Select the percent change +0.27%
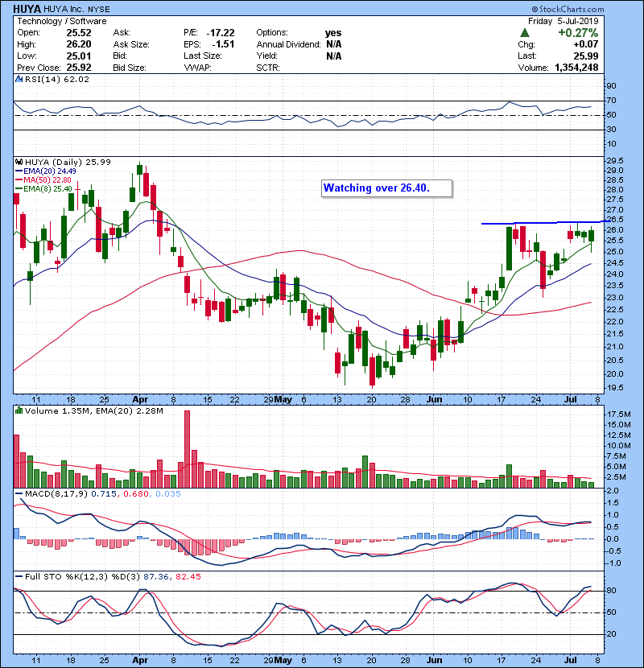The image size is (644, 668). 578,33
